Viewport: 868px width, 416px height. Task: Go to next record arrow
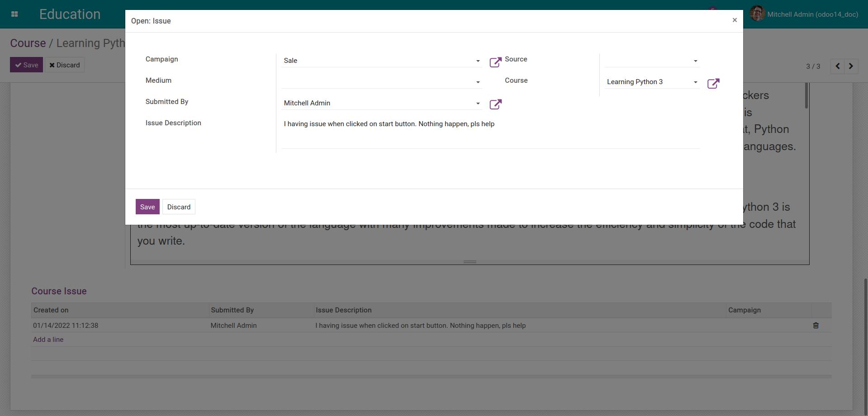851,66
